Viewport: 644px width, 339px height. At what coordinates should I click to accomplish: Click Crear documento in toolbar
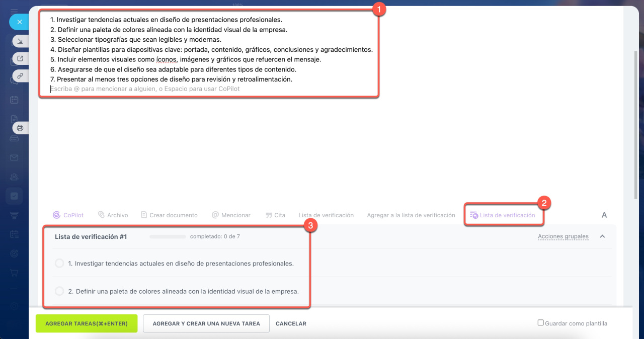coord(169,215)
